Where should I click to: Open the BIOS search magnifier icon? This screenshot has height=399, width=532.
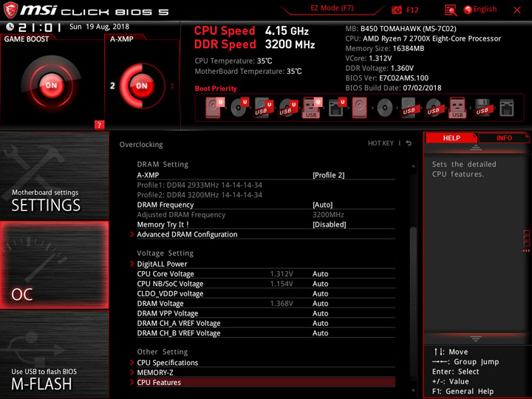[451, 10]
